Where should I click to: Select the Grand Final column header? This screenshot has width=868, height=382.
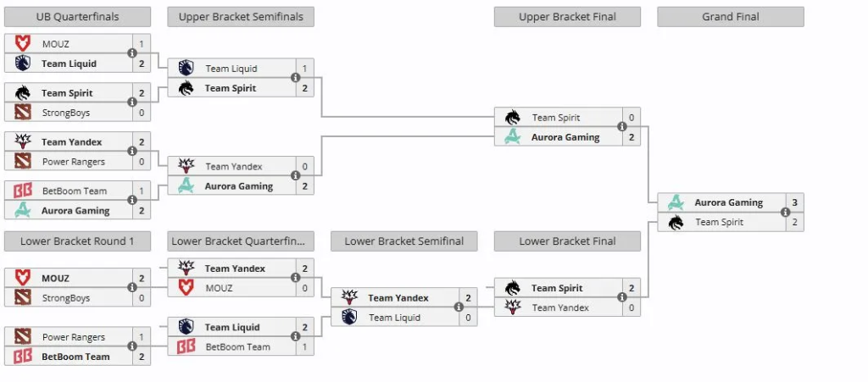(731, 17)
